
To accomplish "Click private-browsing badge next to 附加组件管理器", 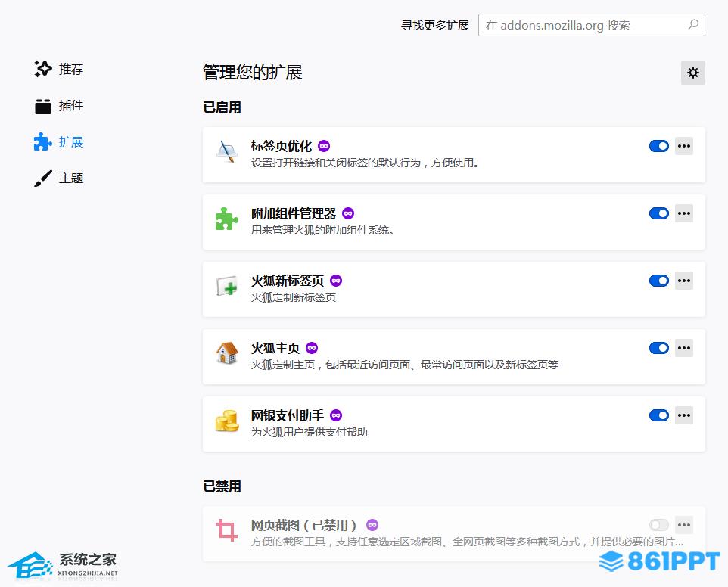I will (x=348, y=213).
